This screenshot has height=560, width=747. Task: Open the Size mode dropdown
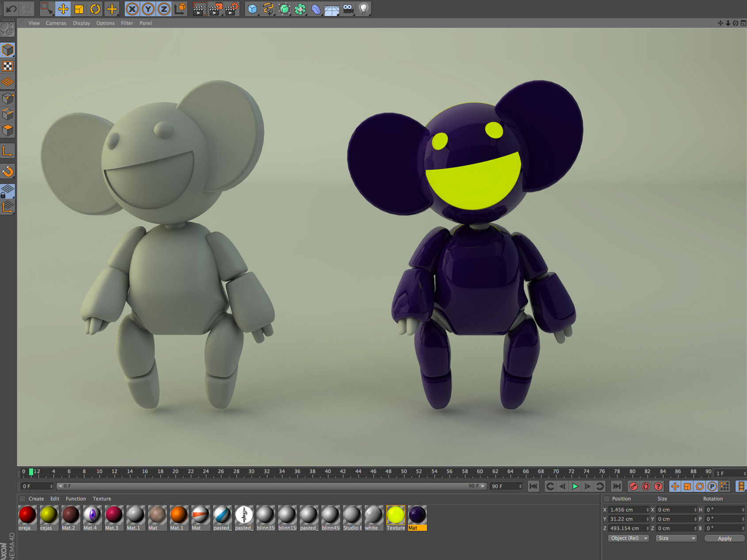[676, 538]
